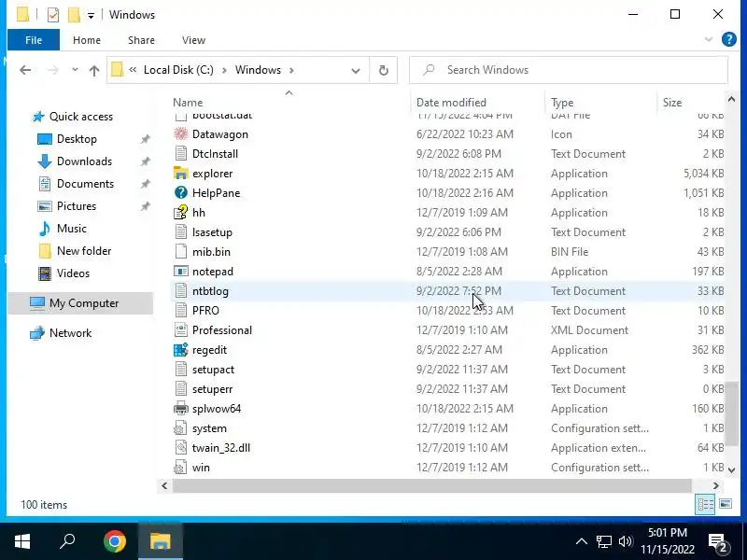Screen dimensions: 747x560
Task: Open the View ribbon tab
Action: click(x=193, y=40)
